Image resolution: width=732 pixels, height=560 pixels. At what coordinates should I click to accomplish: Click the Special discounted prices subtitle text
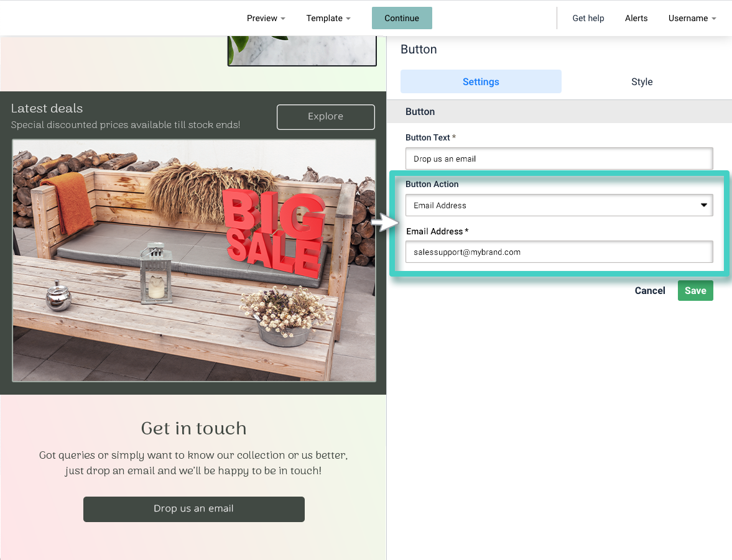125,124
